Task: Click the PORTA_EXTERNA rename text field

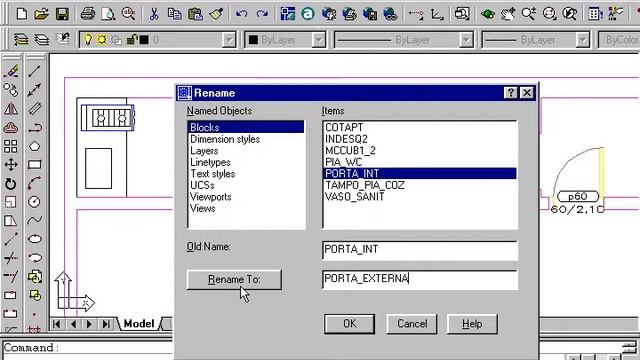Action: [420, 280]
